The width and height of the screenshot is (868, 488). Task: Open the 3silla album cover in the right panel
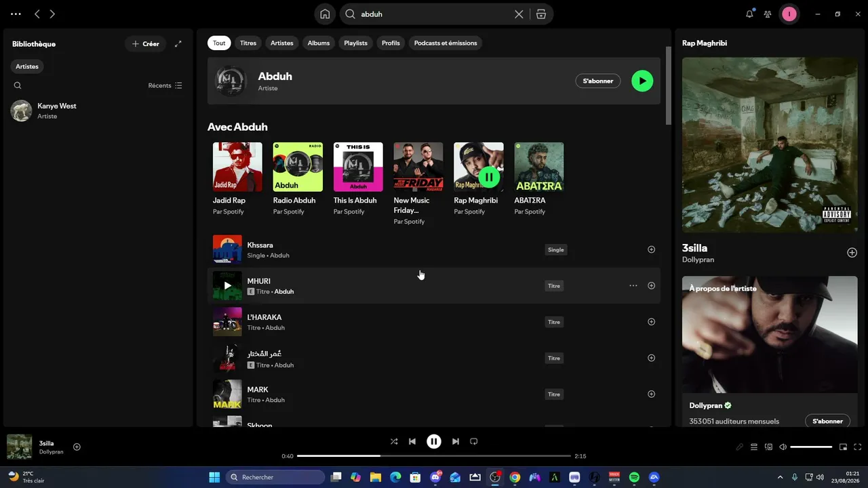(x=770, y=145)
